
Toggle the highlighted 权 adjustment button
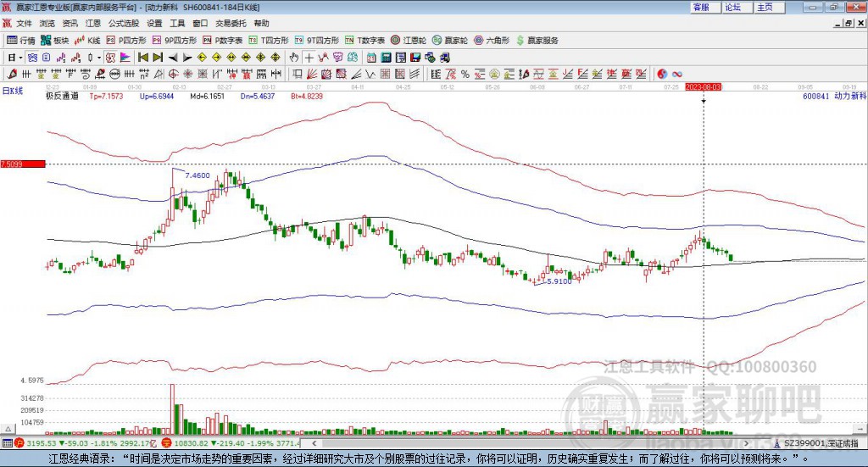[110, 58]
